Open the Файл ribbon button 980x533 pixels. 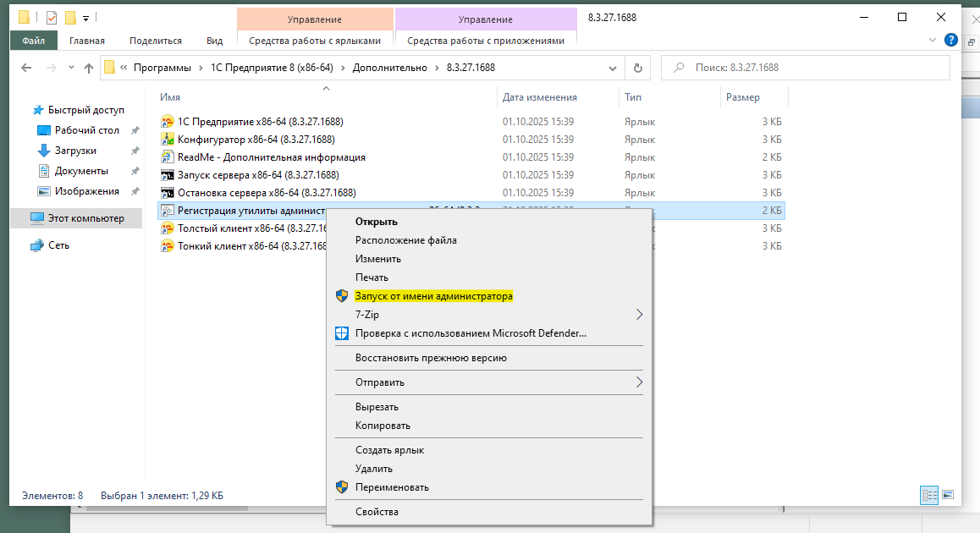(x=34, y=41)
